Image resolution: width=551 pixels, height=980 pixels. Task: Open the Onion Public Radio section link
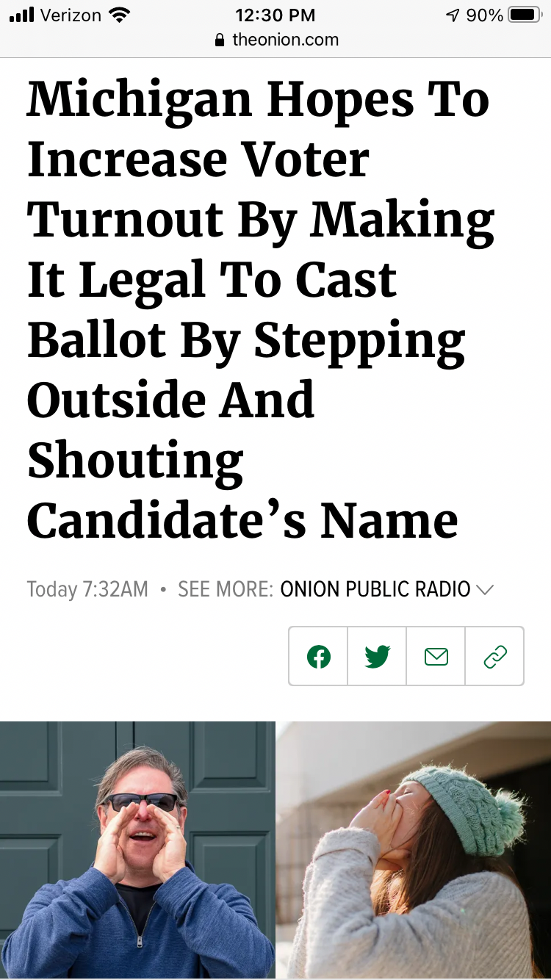tap(375, 589)
